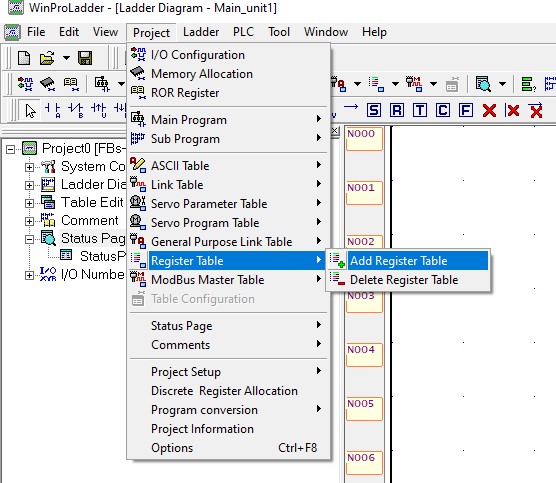Click the Save floppy disk icon
This screenshot has height=483, width=556.
point(85,58)
